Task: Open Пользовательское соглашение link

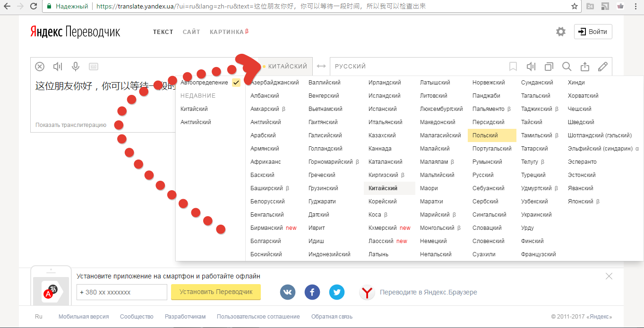Action: 258,317
